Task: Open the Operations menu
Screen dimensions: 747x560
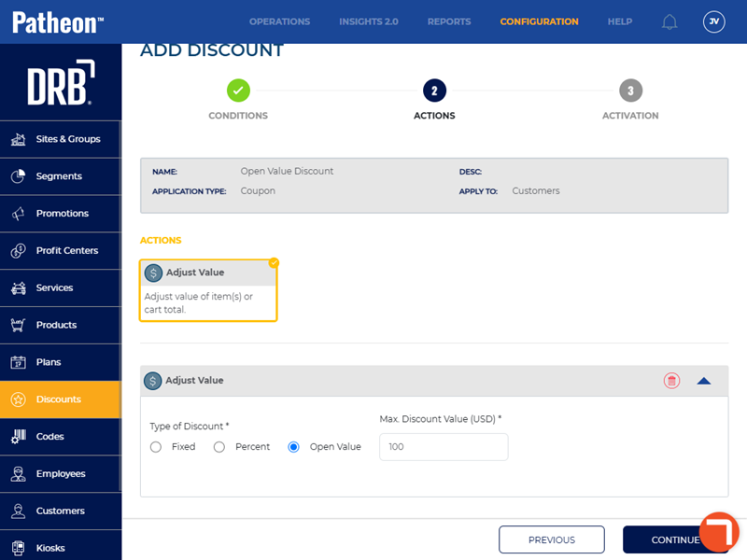Action: tap(279, 21)
